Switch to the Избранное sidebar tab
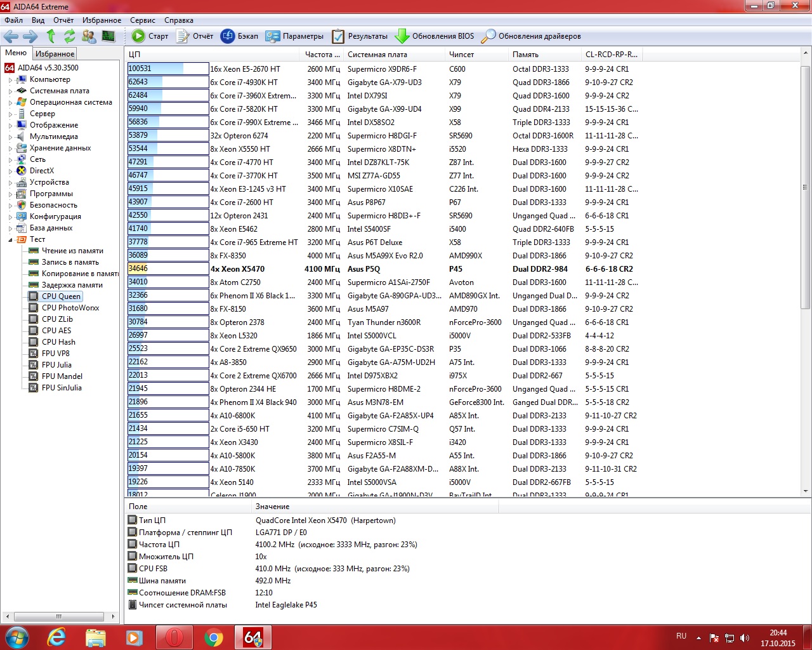 (x=55, y=54)
